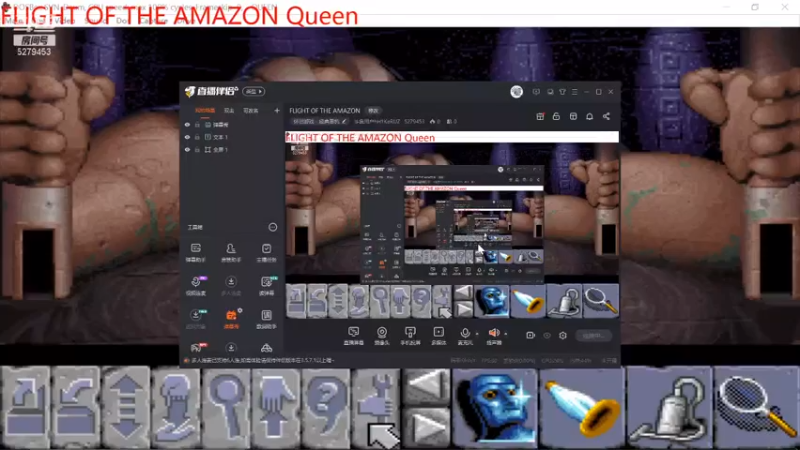Select the Look At magnifier verb icon
800x450 pixels.
click(x=226, y=407)
